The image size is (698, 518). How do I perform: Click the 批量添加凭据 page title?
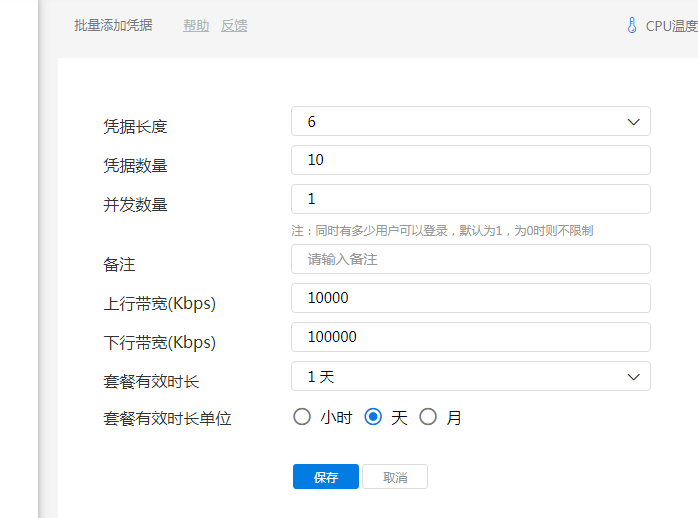[x=113, y=26]
